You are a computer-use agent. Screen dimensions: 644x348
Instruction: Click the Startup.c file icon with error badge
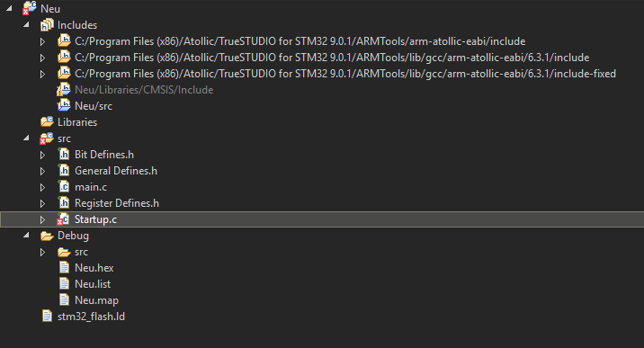tap(63, 219)
